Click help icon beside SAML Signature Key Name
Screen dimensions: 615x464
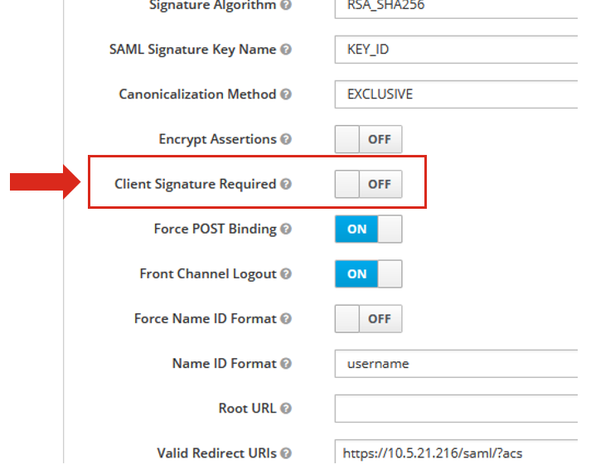286,49
